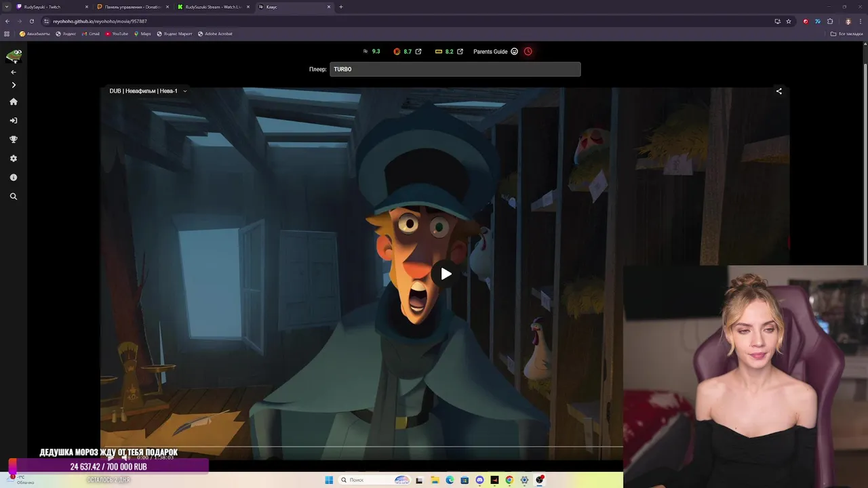
Task: Open File Explorer from taskbar
Action: coord(435,480)
